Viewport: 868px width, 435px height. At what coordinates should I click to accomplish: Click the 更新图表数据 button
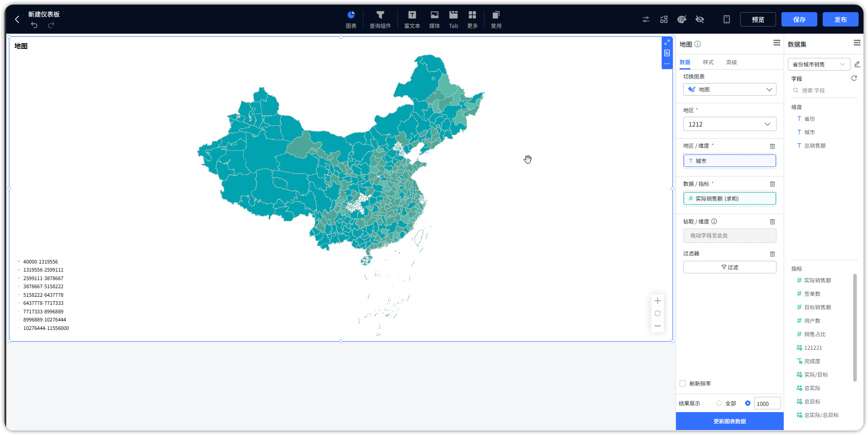pyautogui.click(x=729, y=421)
